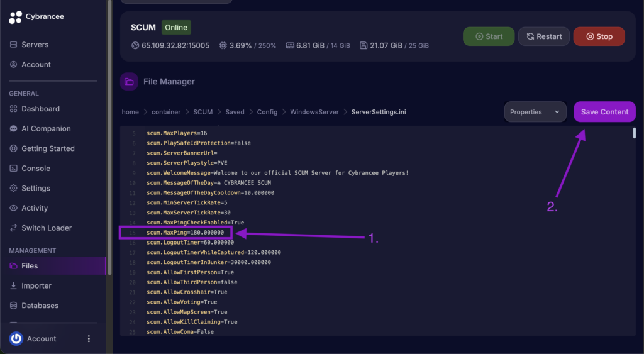Click the scum.LogoutTimer=60.000000 line
Image resolution: width=644 pixels, height=354 pixels.
[x=190, y=242]
